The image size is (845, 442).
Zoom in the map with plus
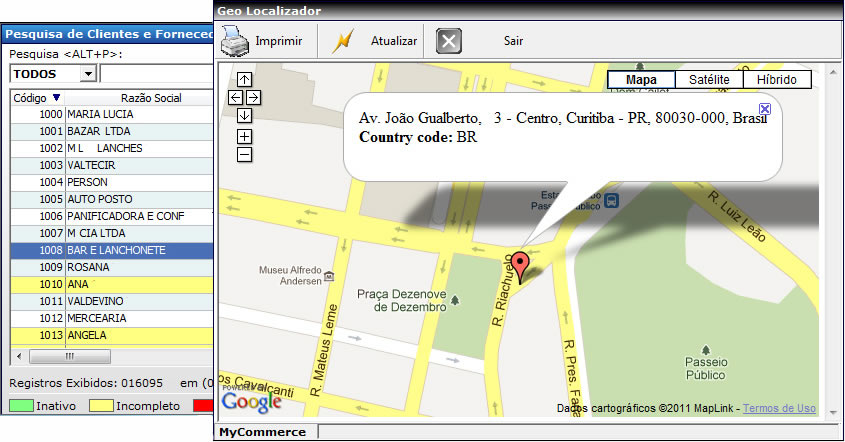tap(244, 136)
